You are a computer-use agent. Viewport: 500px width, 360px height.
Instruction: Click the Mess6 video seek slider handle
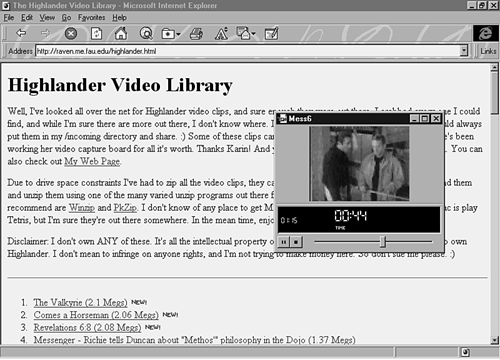[383, 242]
